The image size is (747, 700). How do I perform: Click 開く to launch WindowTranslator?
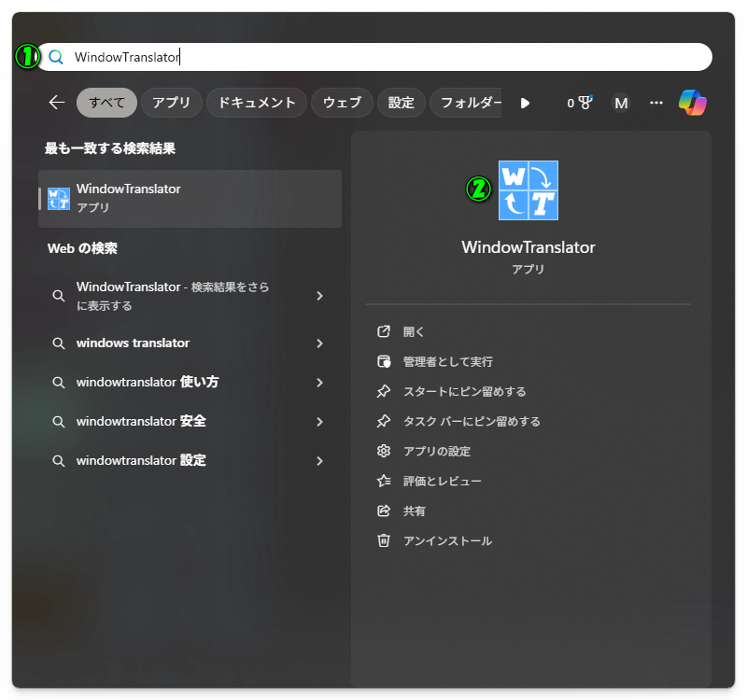pyautogui.click(x=414, y=332)
